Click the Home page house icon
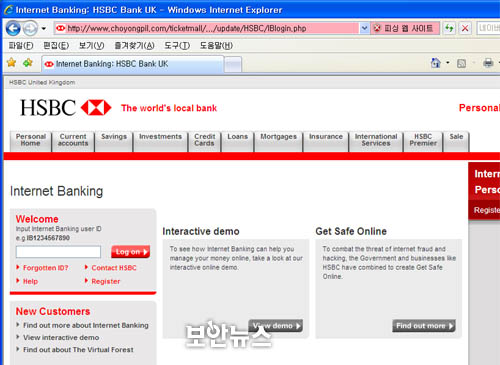 (x=436, y=63)
